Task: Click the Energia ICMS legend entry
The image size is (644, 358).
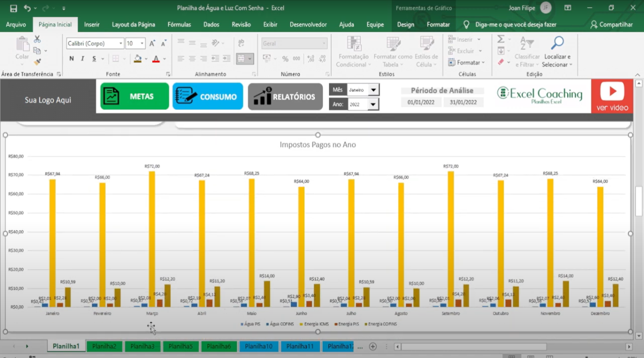Action: click(x=314, y=324)
